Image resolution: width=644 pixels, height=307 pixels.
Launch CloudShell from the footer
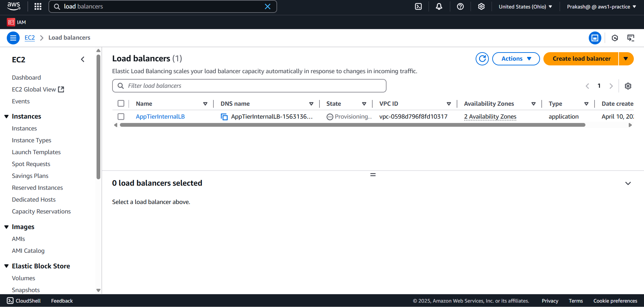(x=24, y=301)
